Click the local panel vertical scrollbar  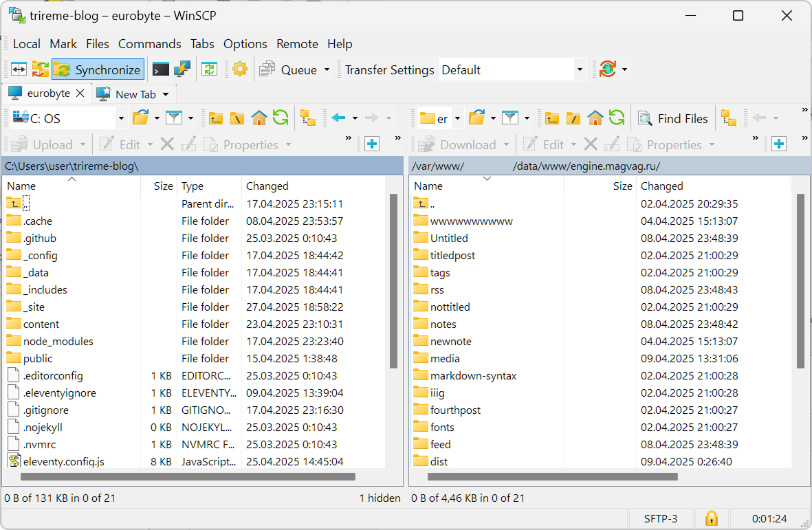[393, 280]
